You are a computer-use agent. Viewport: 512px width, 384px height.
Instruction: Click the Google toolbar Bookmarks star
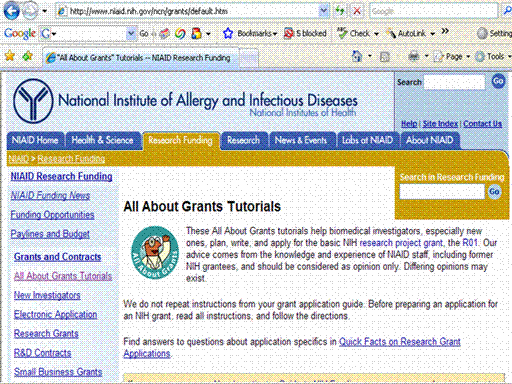coord(228,33)
